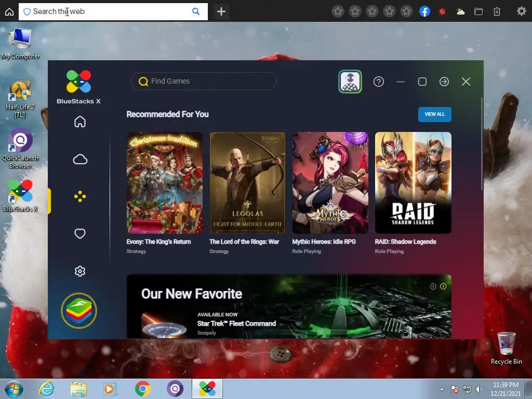The image size is (532, 399).
Task: Open the user profile avatar
Action: (350, 82)
